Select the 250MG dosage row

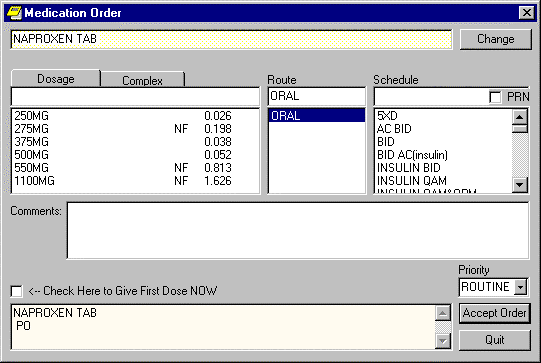point(135,116)
